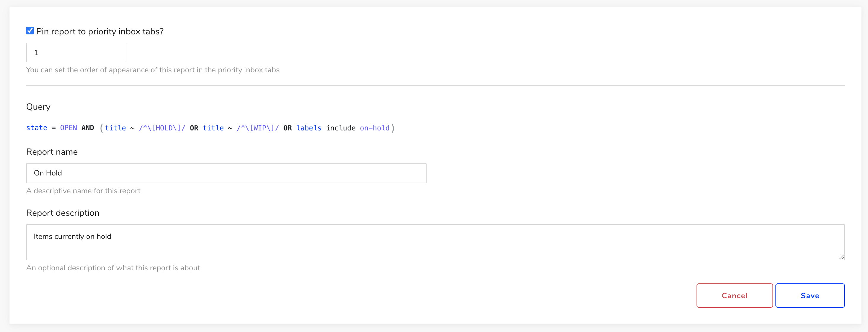
Task: Click the description textarea resize handle
Action: pos(841,257)
